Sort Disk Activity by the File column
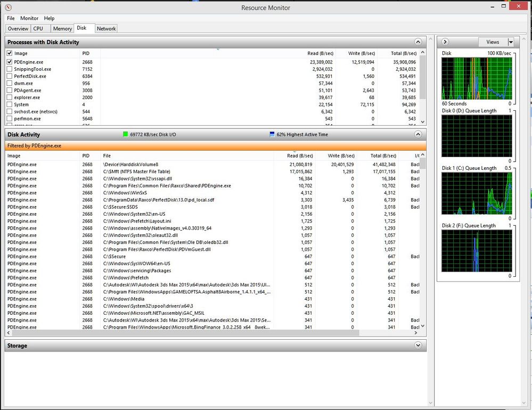This screenshot has height=410, width=532. (107, 155)
